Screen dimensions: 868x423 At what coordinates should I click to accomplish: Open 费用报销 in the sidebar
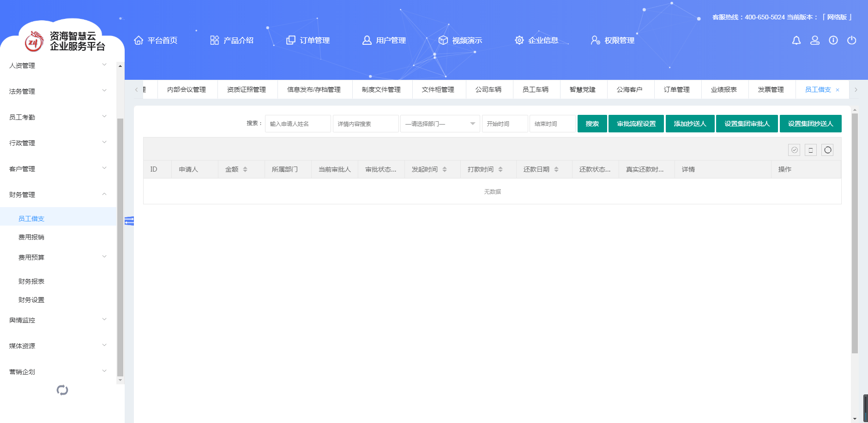pyautogui.click(x=31, y=237)
